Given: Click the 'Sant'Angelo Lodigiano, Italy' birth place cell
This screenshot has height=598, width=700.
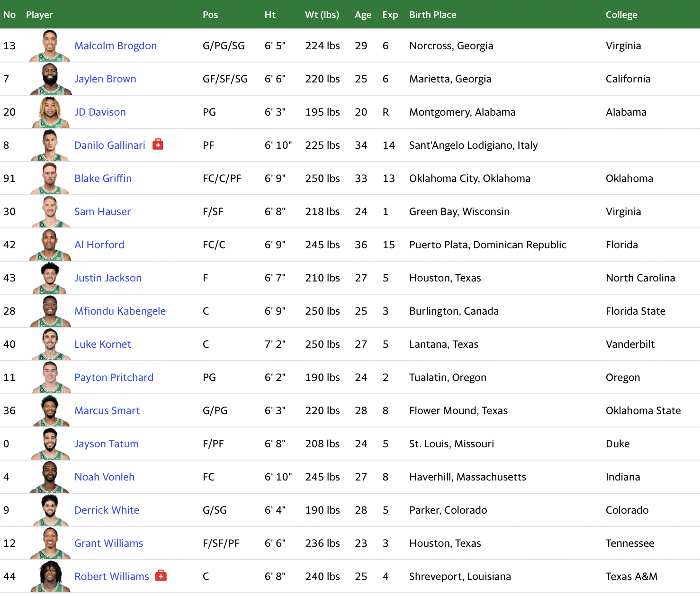Looking at the screenshot, I should coord(474,145).
